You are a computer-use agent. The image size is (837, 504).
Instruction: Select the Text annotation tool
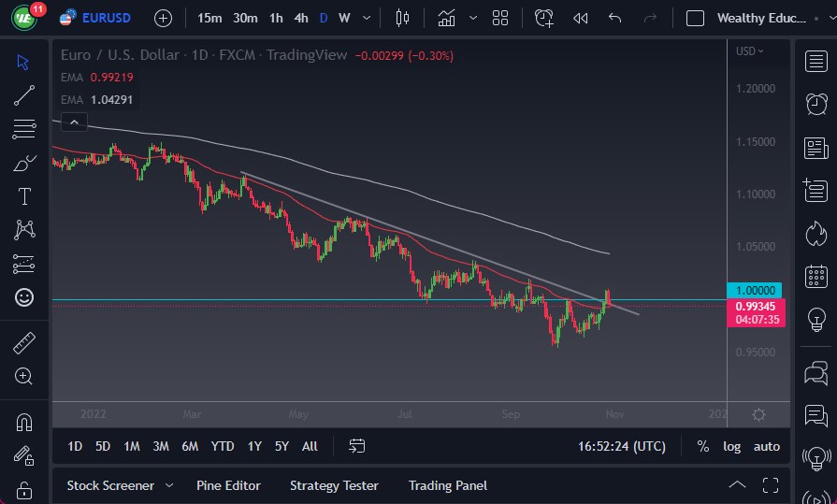click(24, 196)
